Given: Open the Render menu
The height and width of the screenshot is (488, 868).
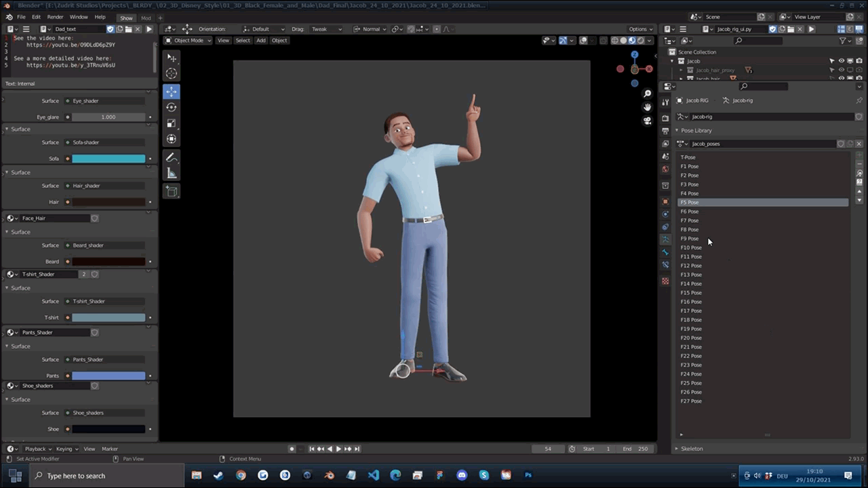Looking at the screenshot, I should [55, 17].
